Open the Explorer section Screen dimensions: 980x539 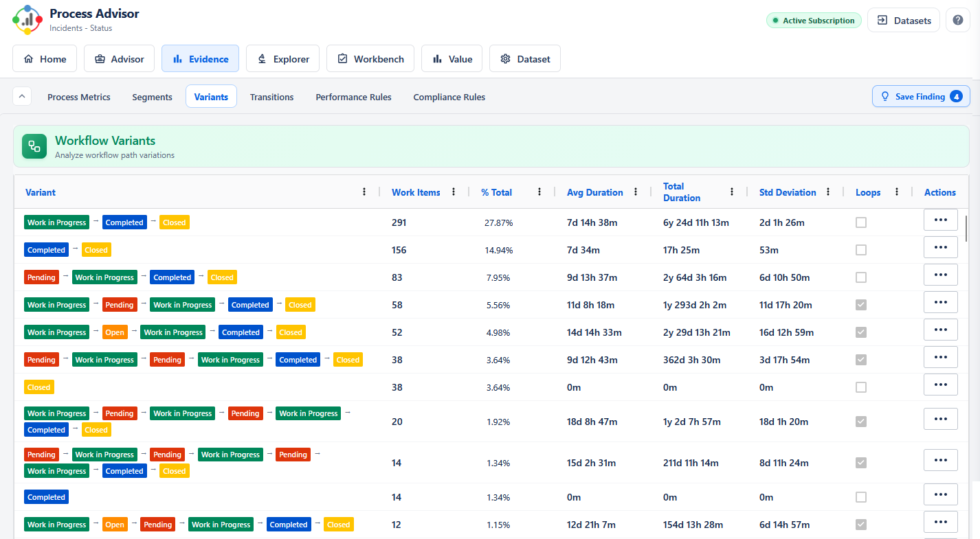pyautogui.click(x=283, y=59)
